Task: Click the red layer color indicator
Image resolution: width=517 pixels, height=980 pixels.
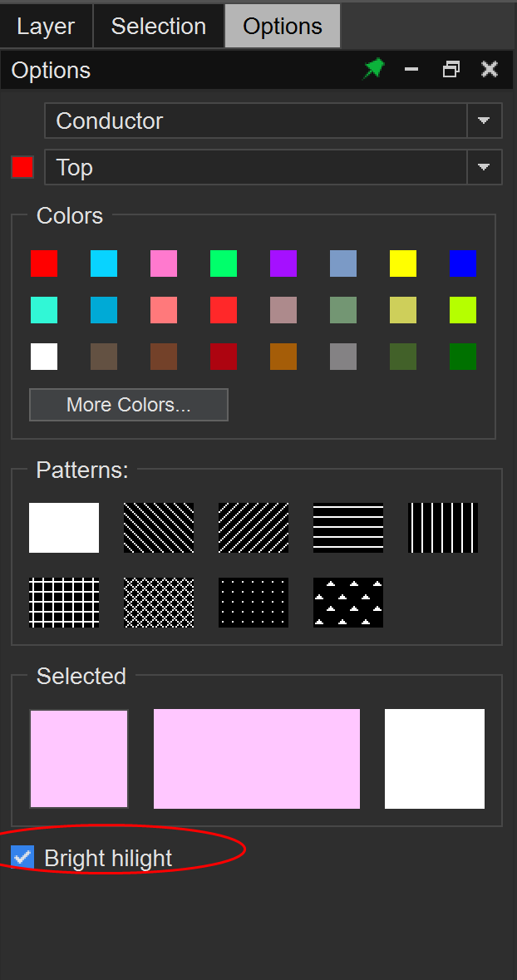Action: coord(22,167)
